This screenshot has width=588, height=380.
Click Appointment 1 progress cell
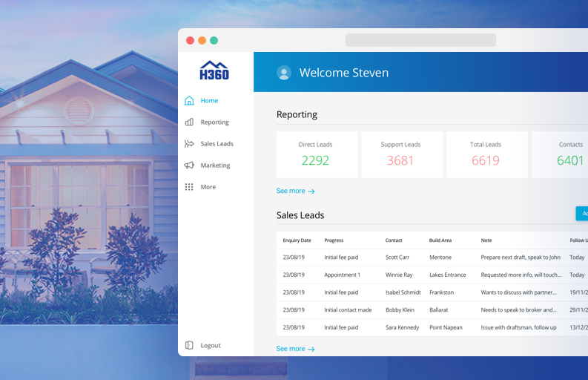(x=342, y=275)
